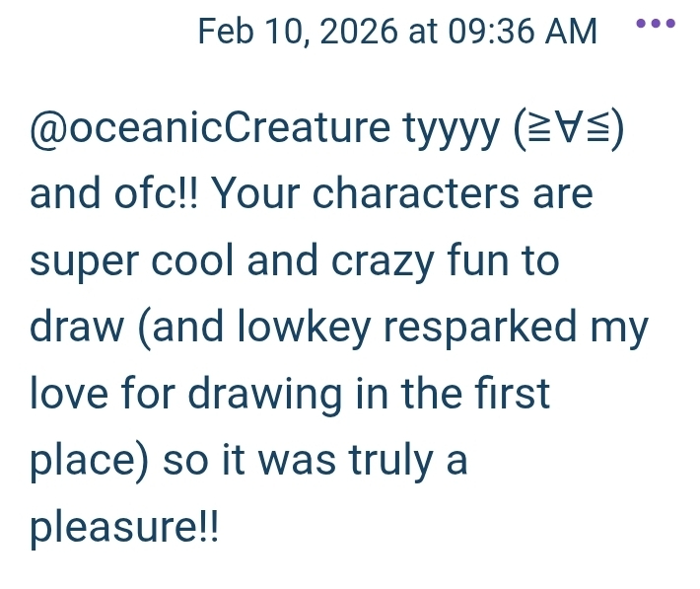Click the 09:36 AM time text
This screenshot has width=700, height=589.
tap(522, 32)
